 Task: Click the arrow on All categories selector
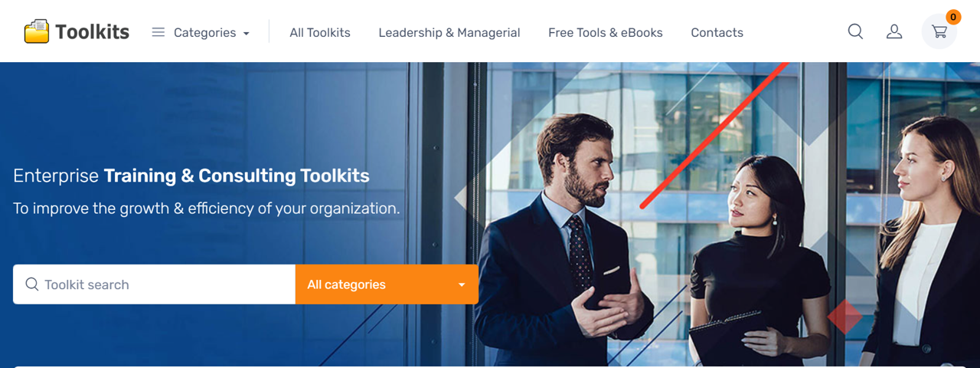(x=462, y=285)
